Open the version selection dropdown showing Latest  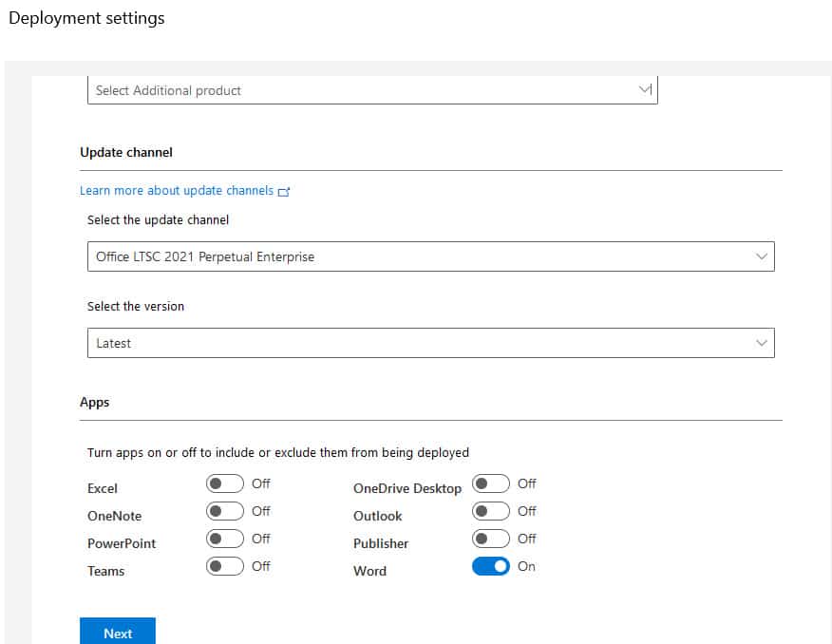[427, 343]
